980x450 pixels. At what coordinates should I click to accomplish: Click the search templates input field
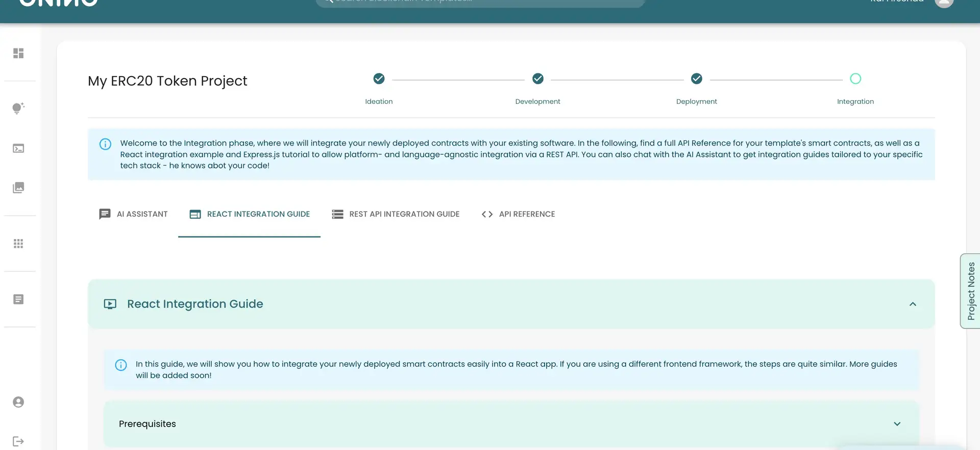(x=480, y=2)
